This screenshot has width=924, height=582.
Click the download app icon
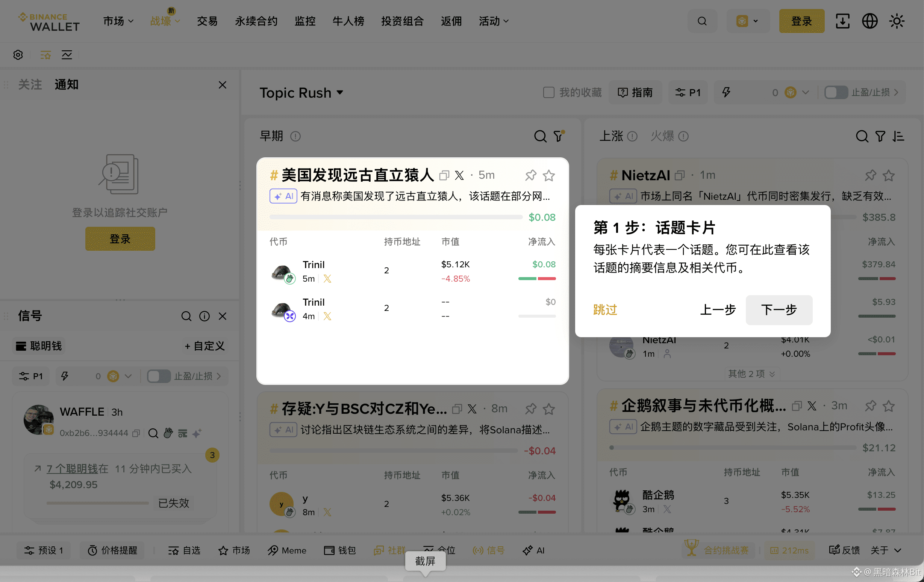tap(842, 21)
